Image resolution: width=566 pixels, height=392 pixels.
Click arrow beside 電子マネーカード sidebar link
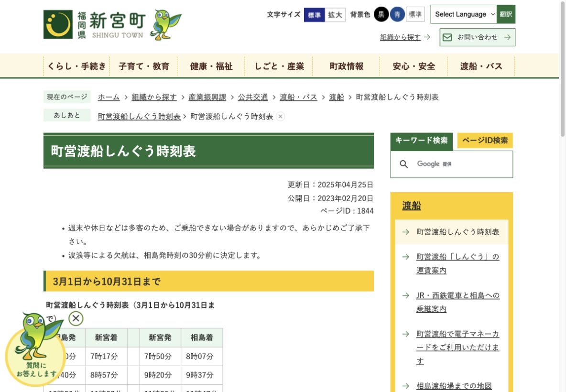click(406, 334)
